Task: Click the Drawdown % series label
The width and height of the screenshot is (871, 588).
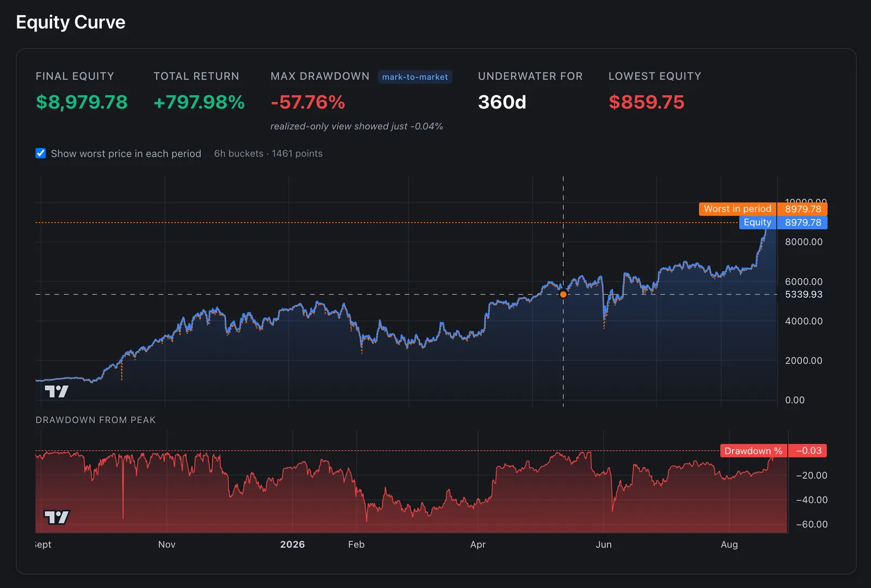Action: tap(753, 451)
